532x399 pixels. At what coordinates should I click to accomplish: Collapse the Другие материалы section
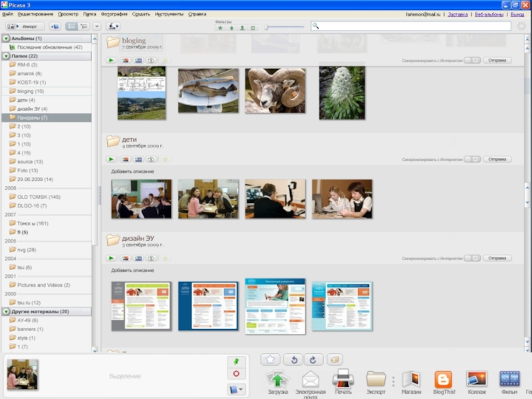point(6,311)
